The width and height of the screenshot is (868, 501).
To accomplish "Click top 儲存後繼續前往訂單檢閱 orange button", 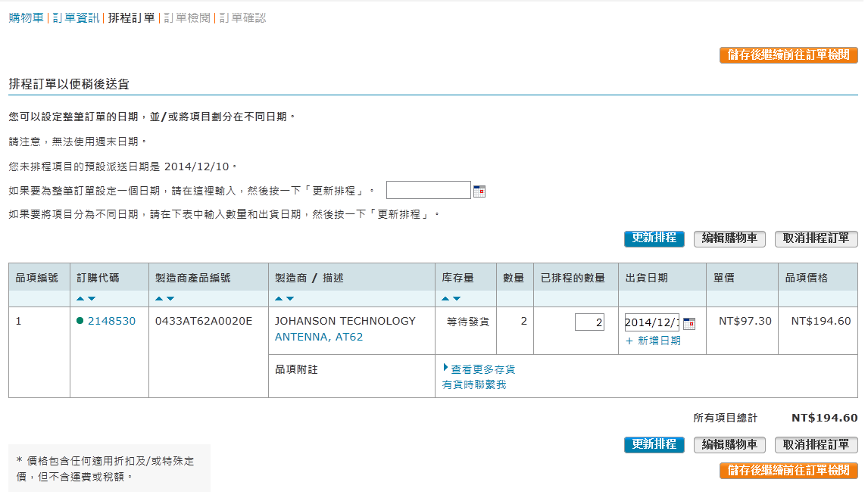I will [788, 55].
